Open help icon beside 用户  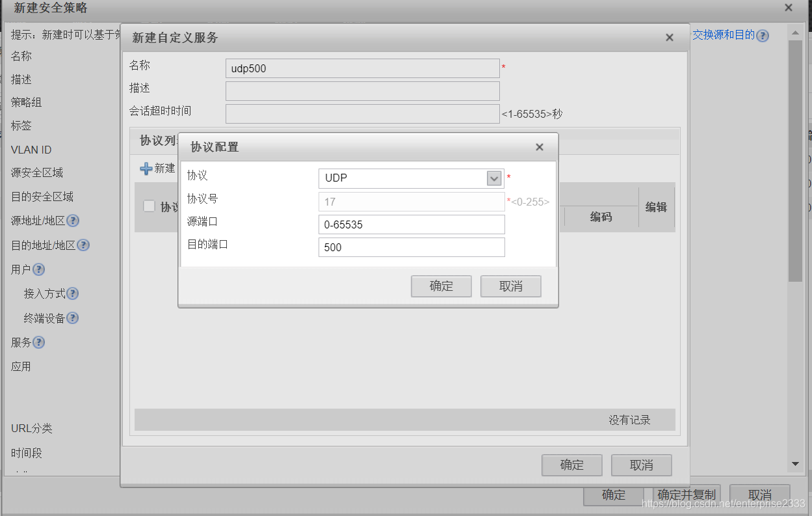click(38, 269)
